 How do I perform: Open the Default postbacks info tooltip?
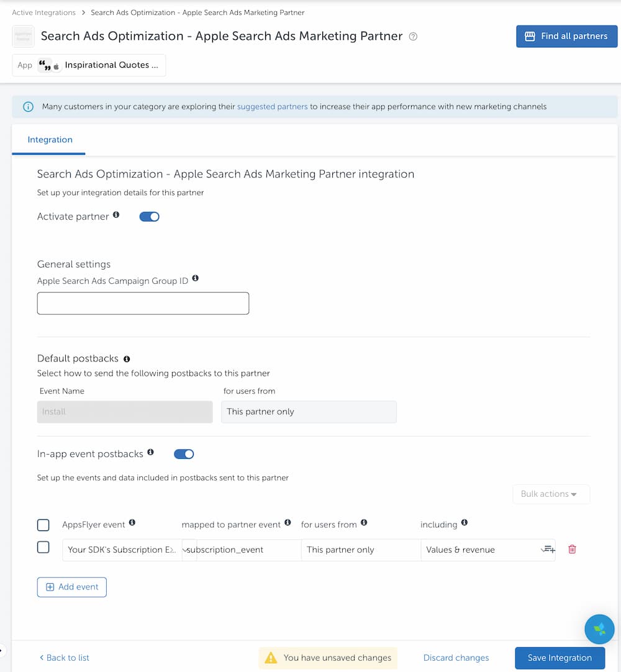[127, 358]
